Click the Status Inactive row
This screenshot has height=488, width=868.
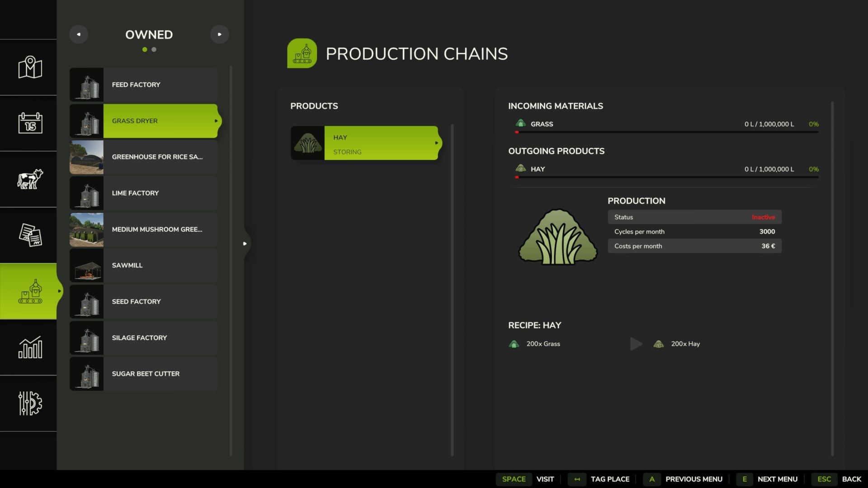click(694, 217)
